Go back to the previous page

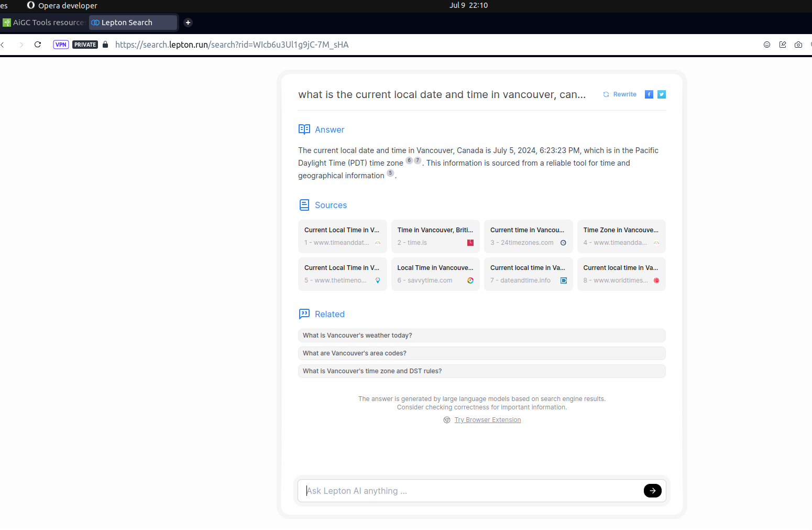[x=3, y=45]
